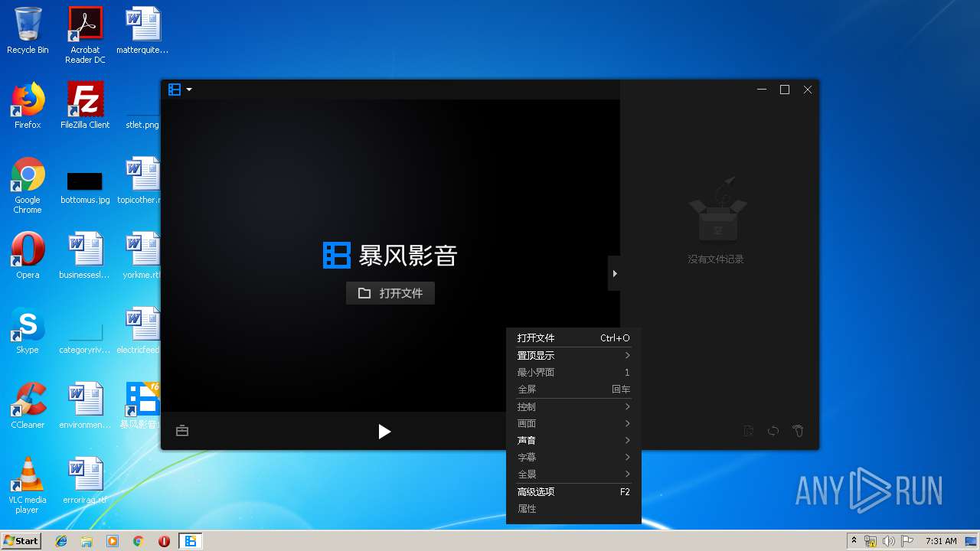Click the network tray icon
Image resolution: width=980 pixels, height=551 pixels.
[x=871, y=541]
